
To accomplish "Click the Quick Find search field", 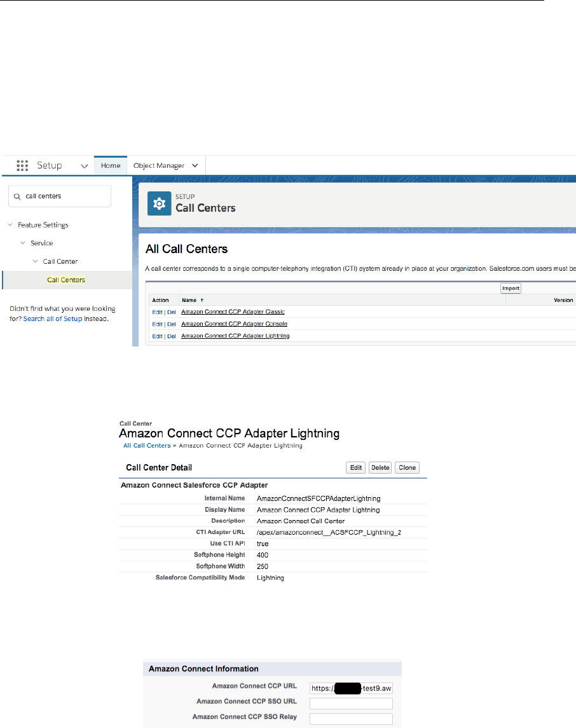I will tap(60, 196).
